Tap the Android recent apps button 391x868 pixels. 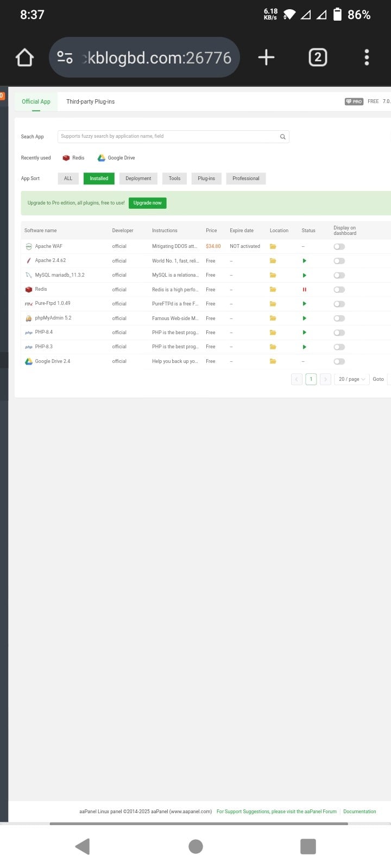(x=308, y=846)
